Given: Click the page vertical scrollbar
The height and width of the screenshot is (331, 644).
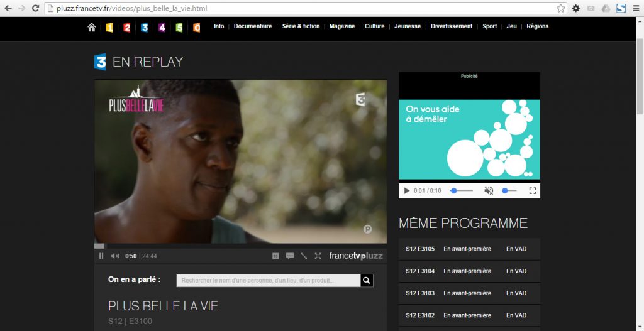Looking at the screenshot, I should (640, 77).
